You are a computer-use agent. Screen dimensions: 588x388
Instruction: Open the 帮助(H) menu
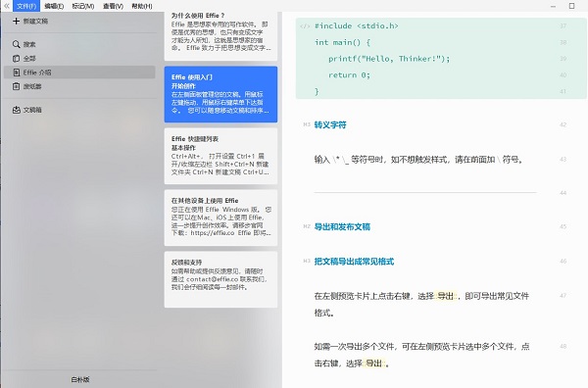(x=142, y=6)
